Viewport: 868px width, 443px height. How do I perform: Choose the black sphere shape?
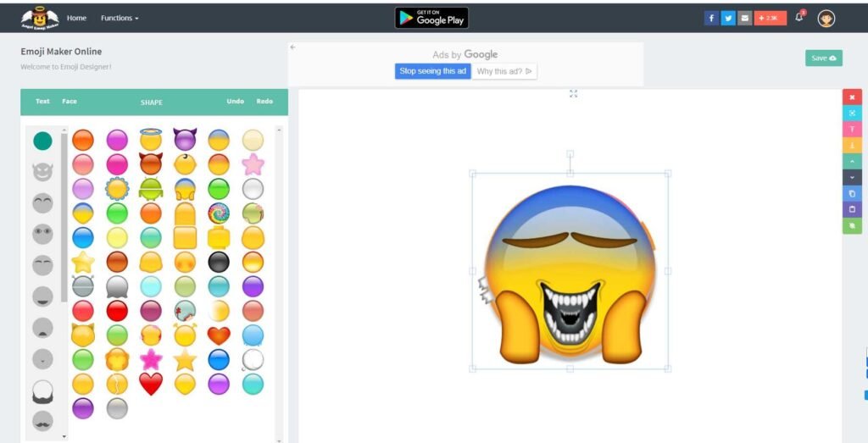219,262
